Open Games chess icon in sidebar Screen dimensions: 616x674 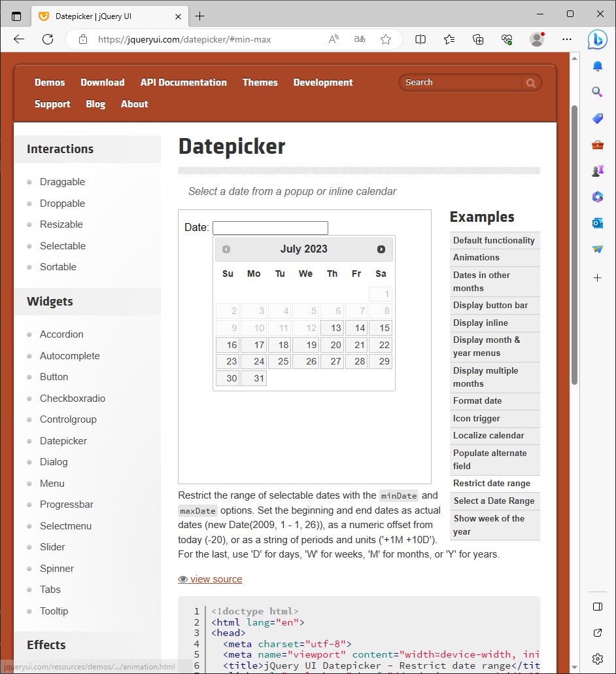click(598, 171)
